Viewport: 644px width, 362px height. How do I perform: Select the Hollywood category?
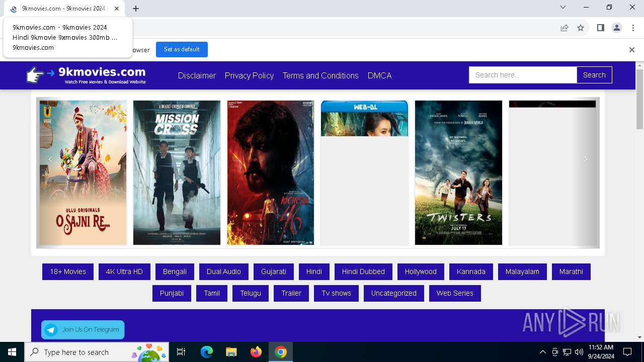[x=421, y=271]
